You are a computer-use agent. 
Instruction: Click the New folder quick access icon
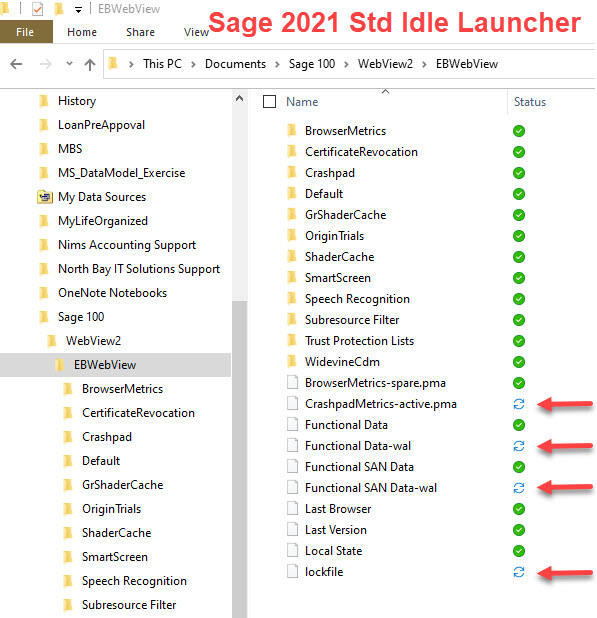coord(59,9)
